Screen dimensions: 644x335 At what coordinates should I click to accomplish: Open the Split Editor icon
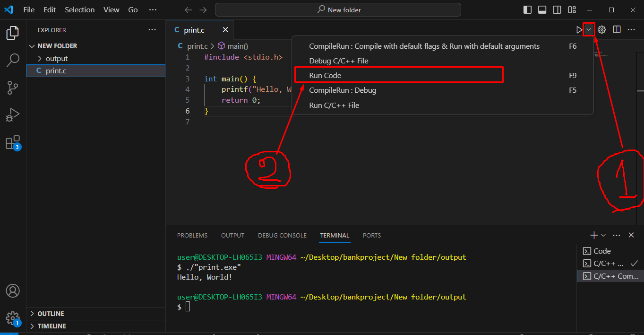coord(617,29)
